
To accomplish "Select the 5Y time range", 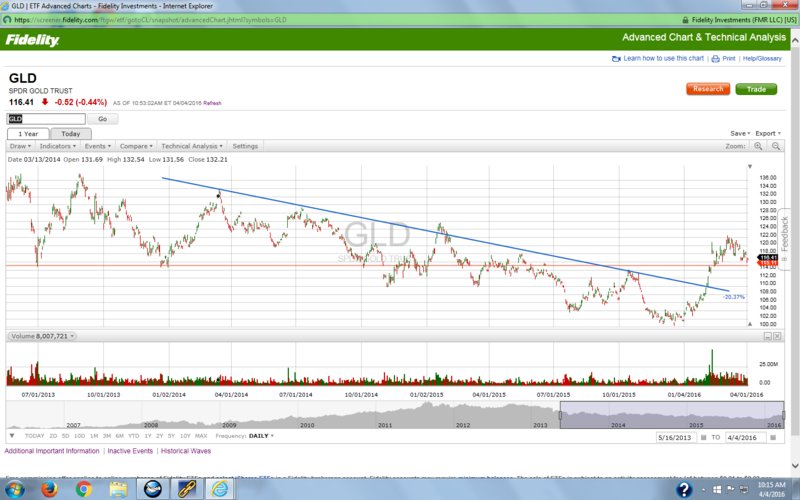I will [x=171, y=436].
